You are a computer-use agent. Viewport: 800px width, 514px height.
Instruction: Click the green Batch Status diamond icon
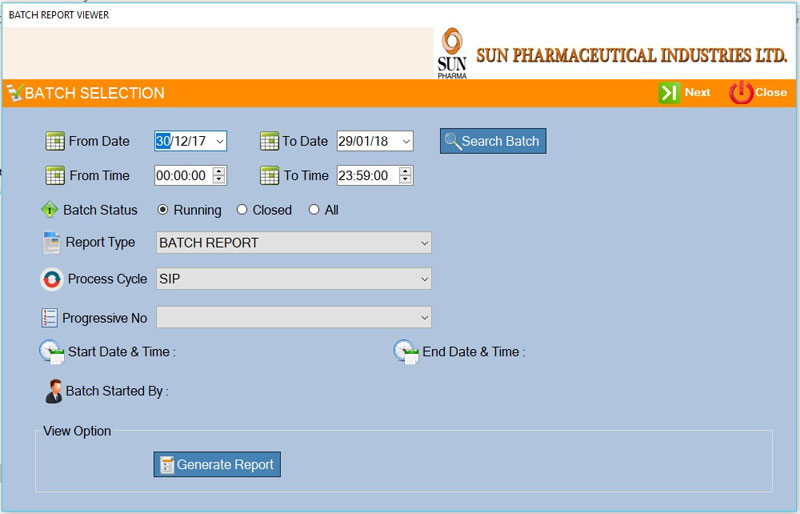(49, 209)
